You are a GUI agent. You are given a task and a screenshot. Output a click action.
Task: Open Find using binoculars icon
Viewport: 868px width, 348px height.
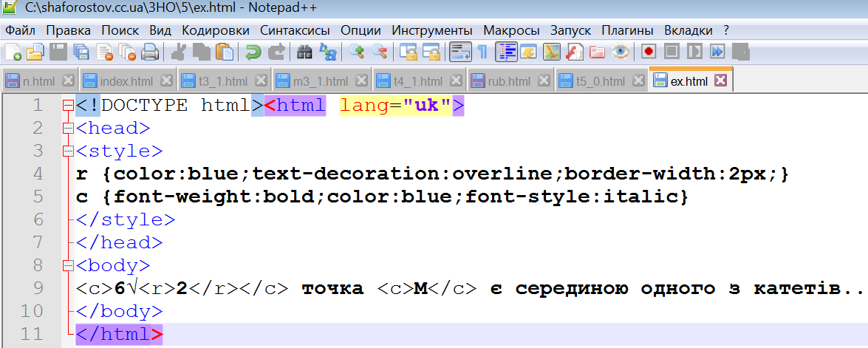tap(304, 52)
